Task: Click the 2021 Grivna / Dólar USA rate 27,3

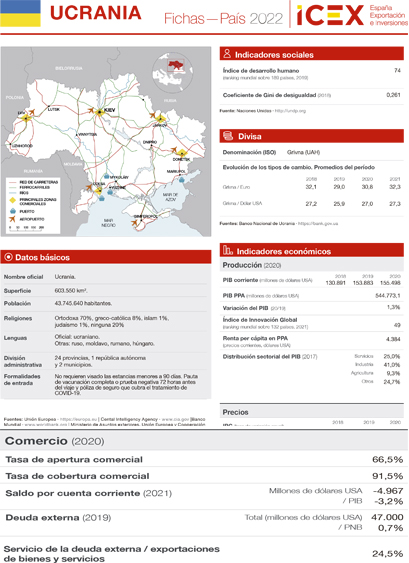Action: 395,203
